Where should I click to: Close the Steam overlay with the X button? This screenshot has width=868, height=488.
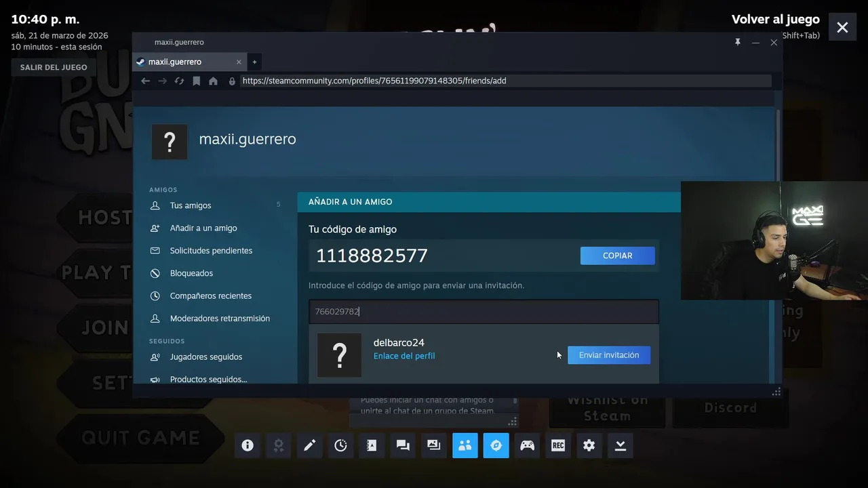(842, 27)
